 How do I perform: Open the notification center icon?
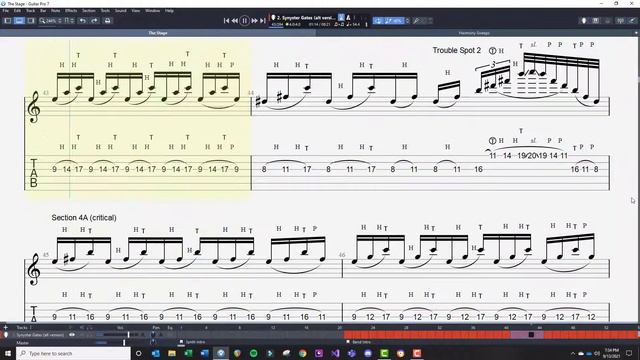[x=629, y=353]
